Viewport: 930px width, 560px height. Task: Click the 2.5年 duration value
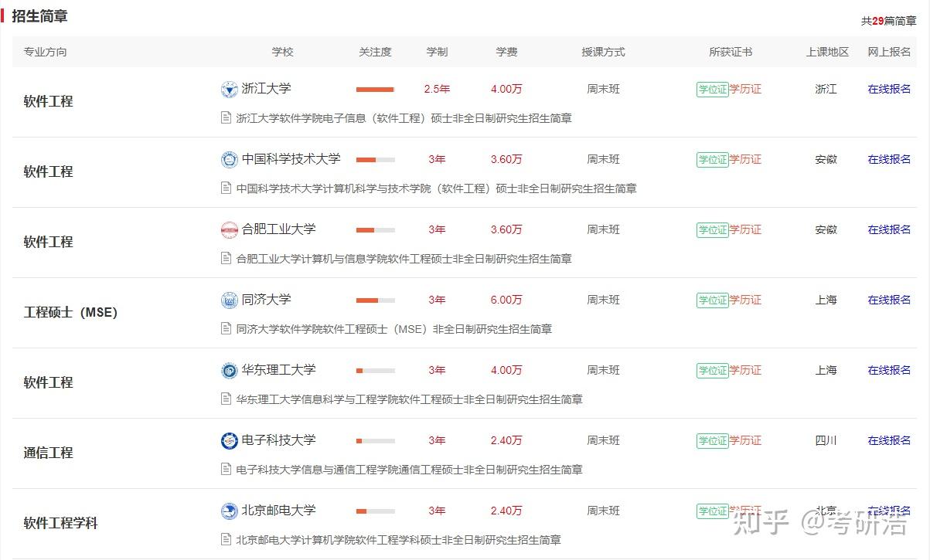tap(437, 89)
